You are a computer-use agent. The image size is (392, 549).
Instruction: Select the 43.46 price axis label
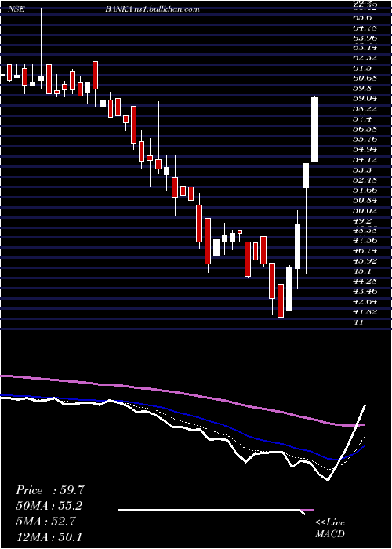click(x=366, y=293)
